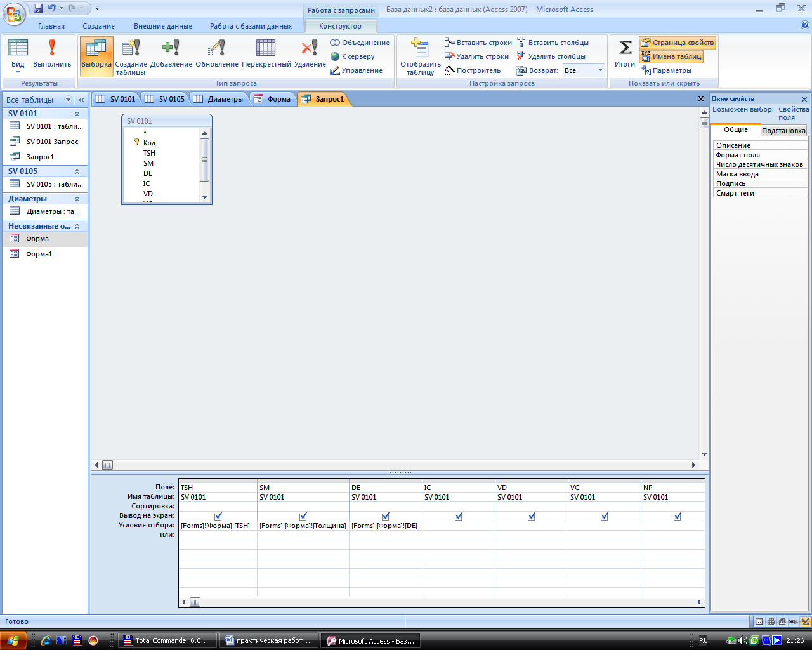Uncheck Вывод на экран for DE column

tap(386, 516)
